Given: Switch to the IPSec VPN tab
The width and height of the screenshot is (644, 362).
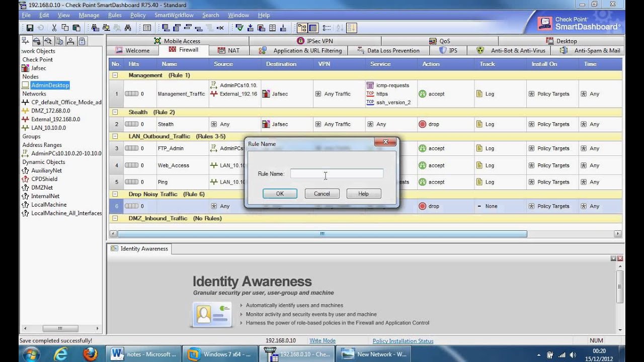Looking at the screenshot, I should tap(315, 41).
